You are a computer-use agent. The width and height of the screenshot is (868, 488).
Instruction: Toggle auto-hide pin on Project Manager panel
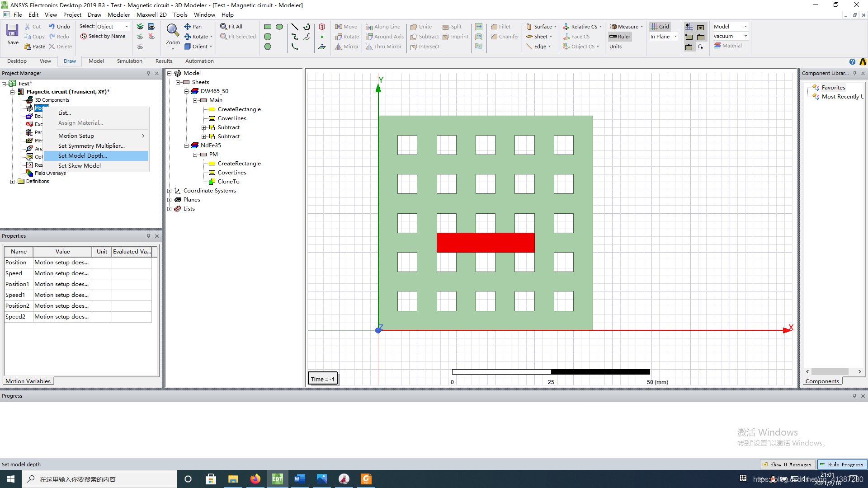[148, 73]
